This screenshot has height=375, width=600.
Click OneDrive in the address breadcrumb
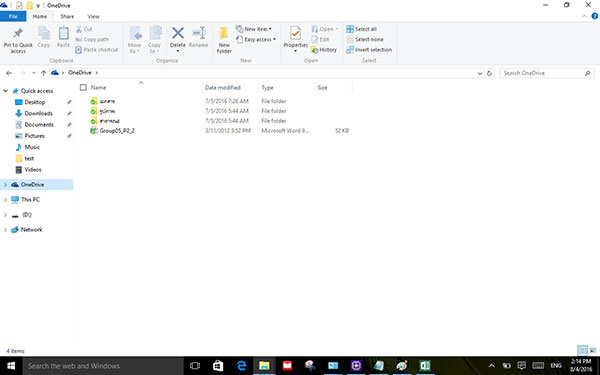point(80,73)
